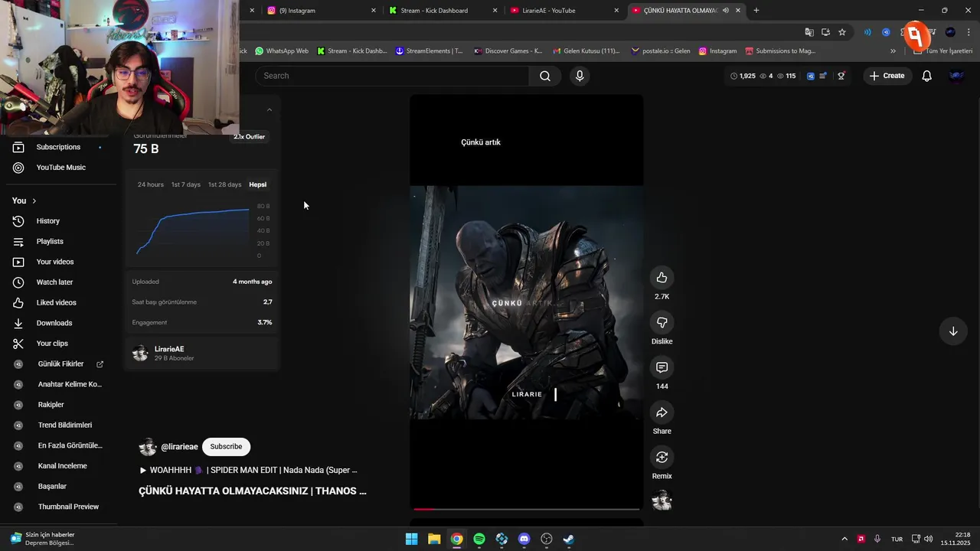
Task: Like the Shorts video
Action: (x=661, y=278)
